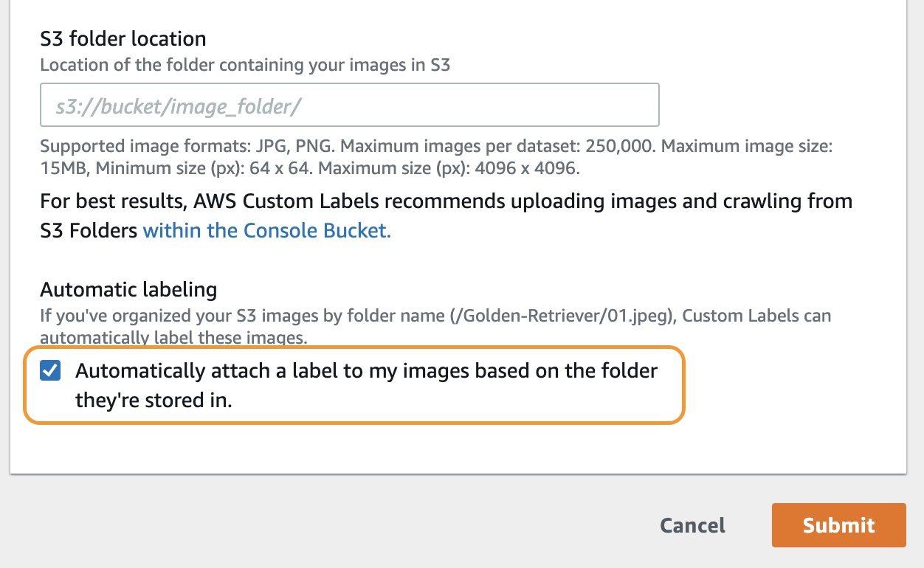Select the "Location of the folder" description text
Image resolution: width=924 pixels, height=568 pixels.
pyautogui.click(x=245, y=65)
